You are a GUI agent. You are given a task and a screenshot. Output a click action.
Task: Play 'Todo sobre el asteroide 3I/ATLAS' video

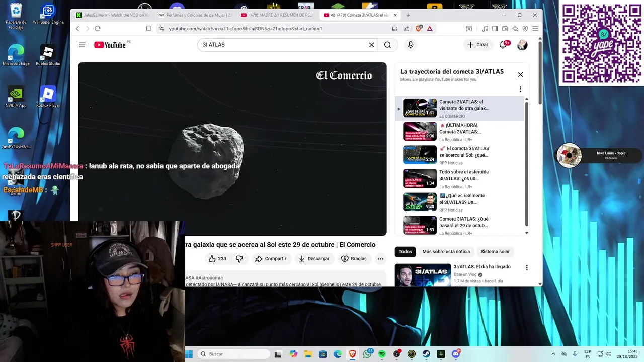[x=459, y=178]
